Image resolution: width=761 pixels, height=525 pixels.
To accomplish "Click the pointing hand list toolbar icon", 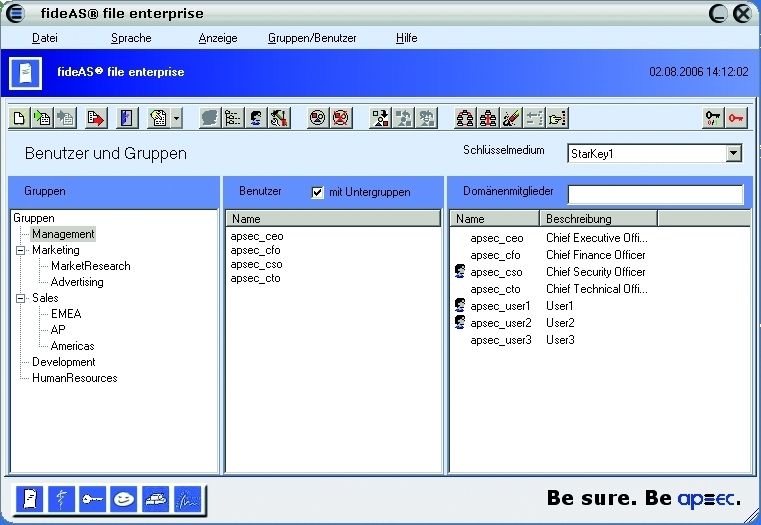I will (558, 118).
